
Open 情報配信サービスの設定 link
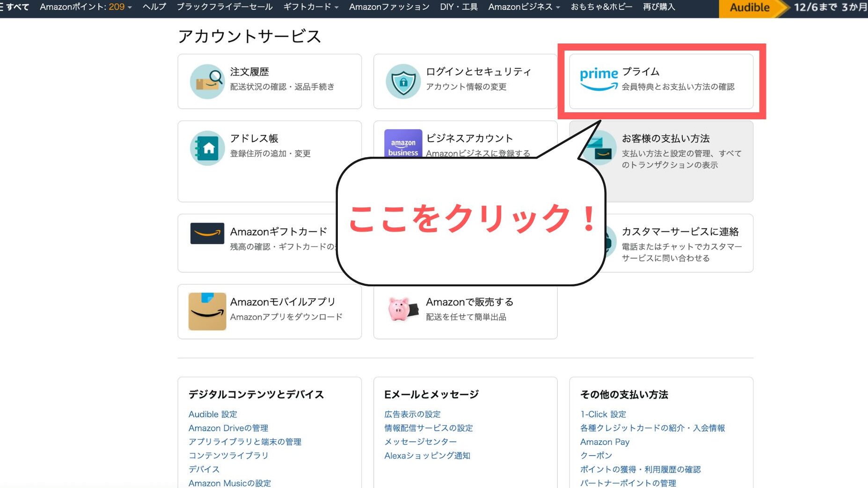[429, 428]
